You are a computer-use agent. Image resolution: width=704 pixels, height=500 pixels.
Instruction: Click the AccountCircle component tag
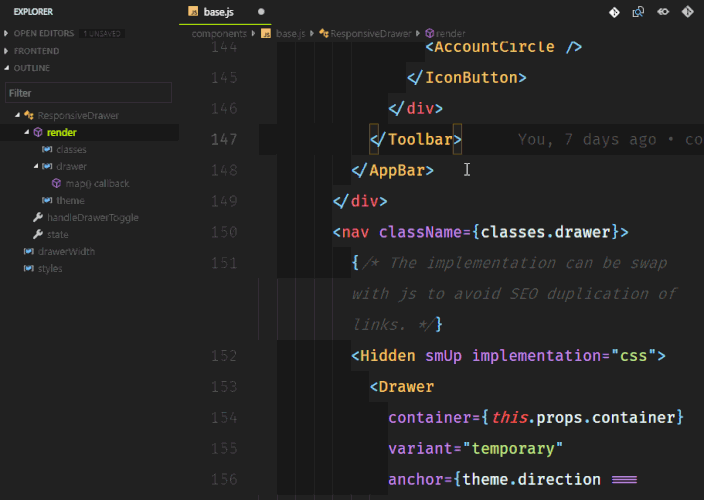pyautogui.click(x=503, y=47)
